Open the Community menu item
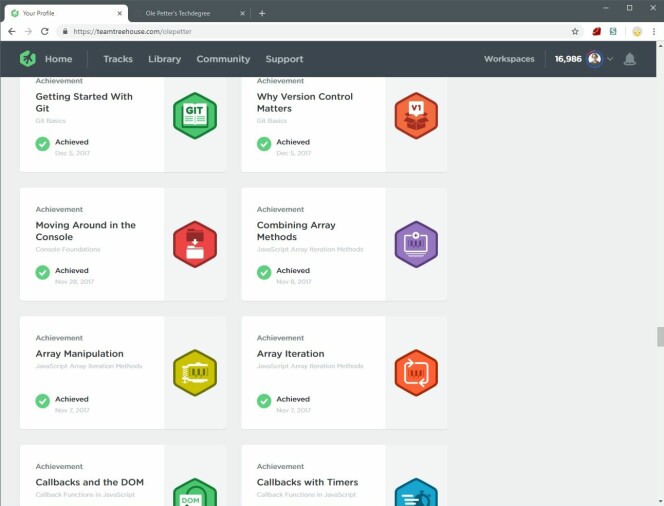 click(x=223, y=59)
